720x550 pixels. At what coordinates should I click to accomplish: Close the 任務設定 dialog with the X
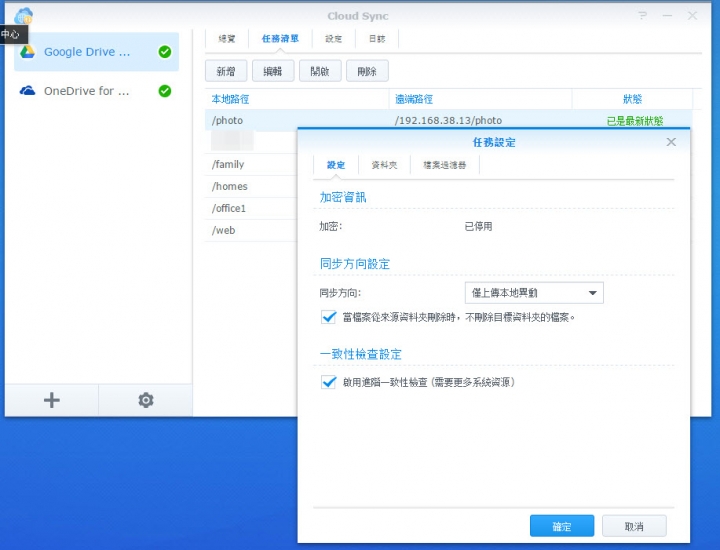(671, 142)
